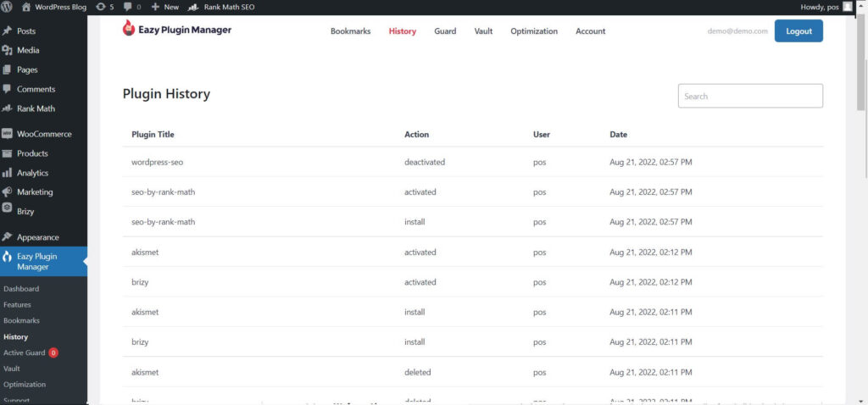
Task: Open the Marketing menu label
Action: [x=35, y=192]
